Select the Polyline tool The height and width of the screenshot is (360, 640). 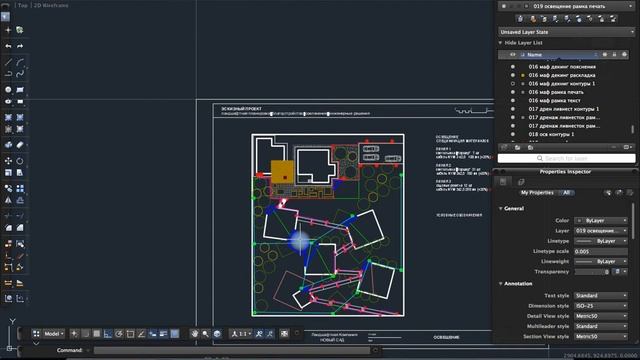tap(8, 74)
